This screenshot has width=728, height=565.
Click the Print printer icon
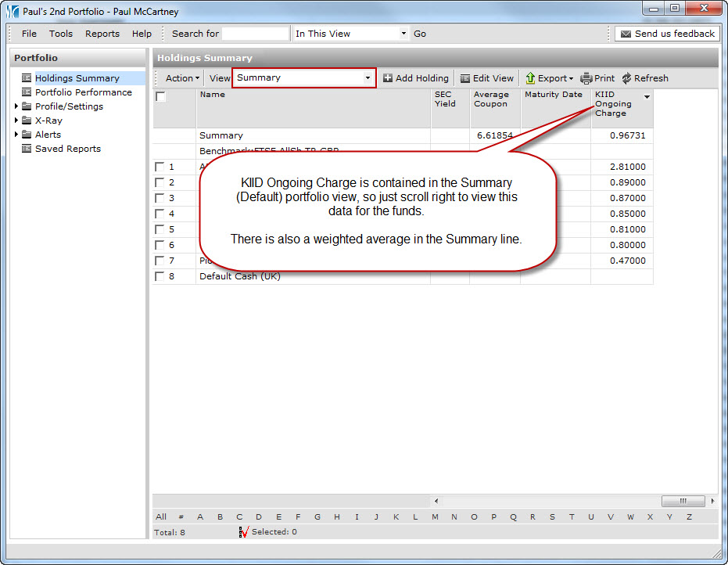586,78
